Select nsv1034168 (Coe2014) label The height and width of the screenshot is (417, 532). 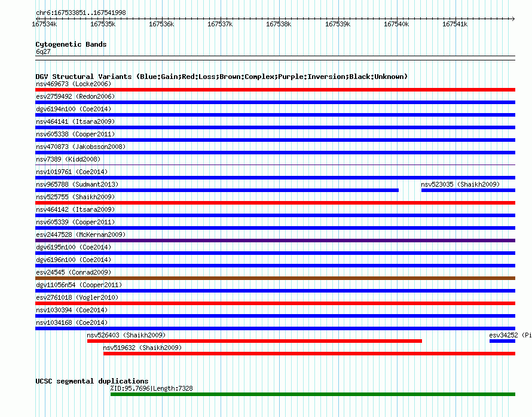(x=72, y=322)
